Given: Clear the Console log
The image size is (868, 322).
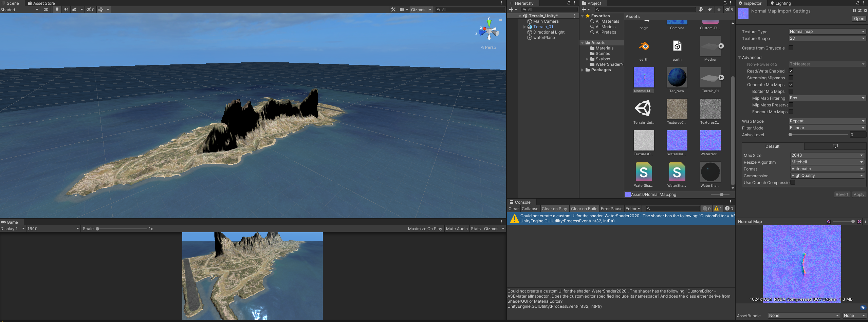Looking at the screenshot, I should (x=513, y=208).
